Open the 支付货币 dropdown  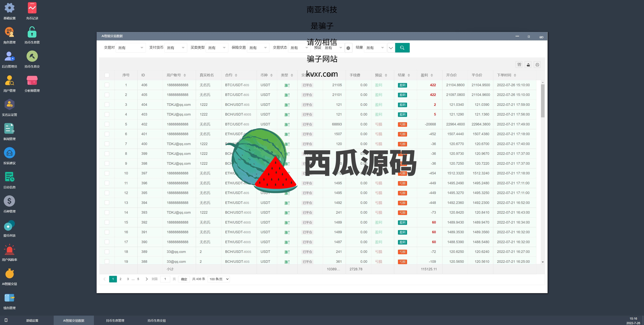pyautogui.click(x=176, y=48)
